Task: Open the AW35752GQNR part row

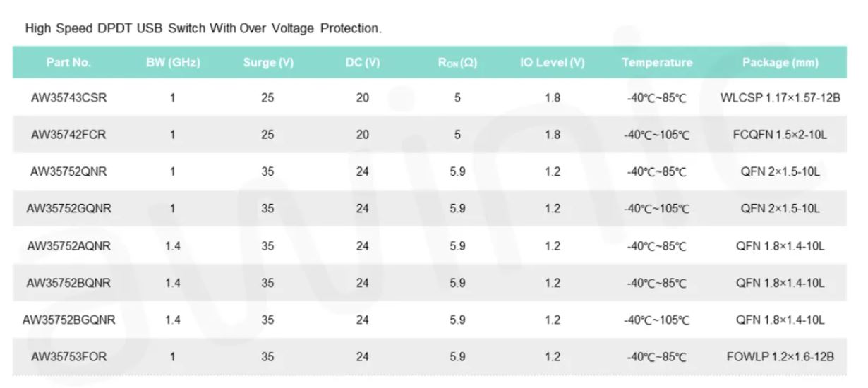Action: pyautogui.click(x=68, y=209)
